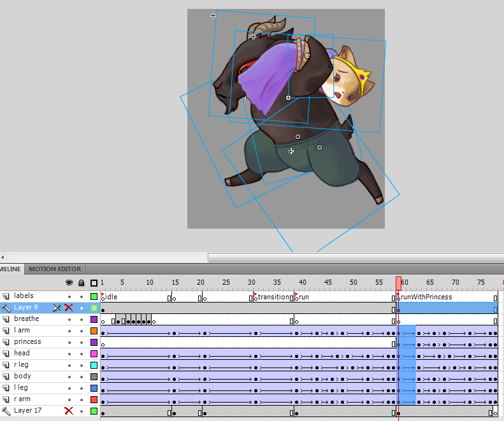Lock the labels layer using its lock dot
504x421 pixels.
82,297
